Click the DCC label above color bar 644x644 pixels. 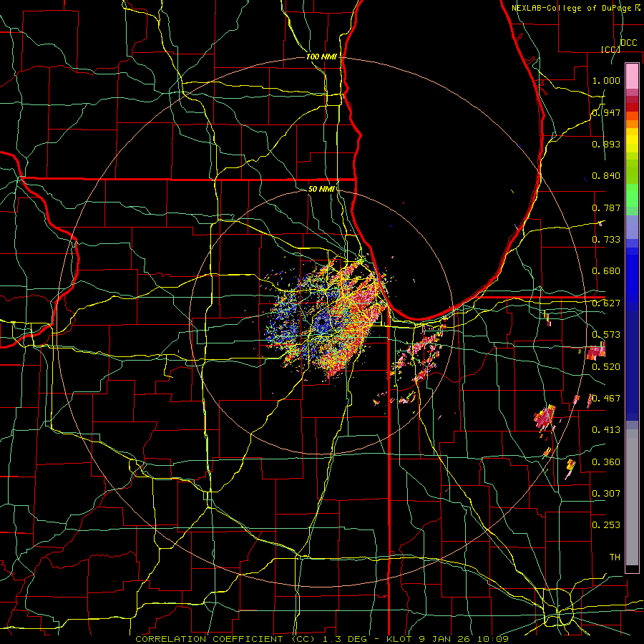628,43
